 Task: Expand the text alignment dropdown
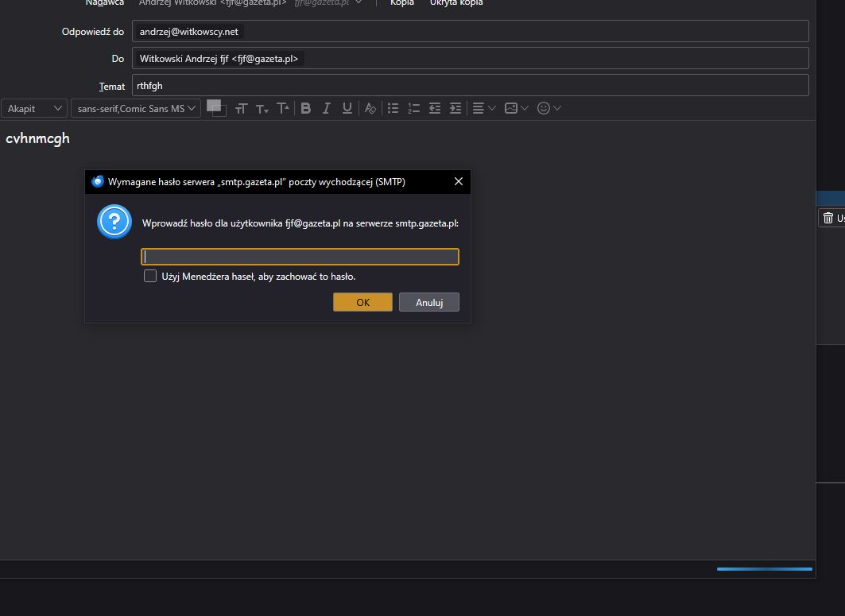click(x=484, y=108)
